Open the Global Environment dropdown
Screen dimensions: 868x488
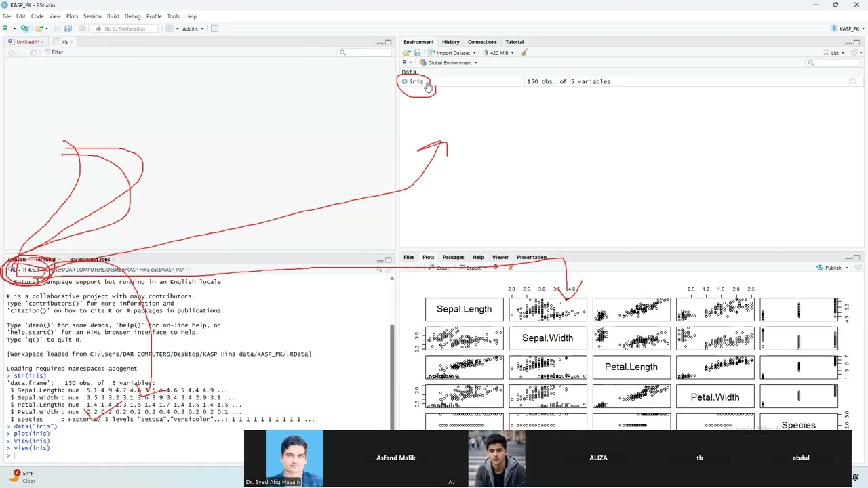point(449,62)
